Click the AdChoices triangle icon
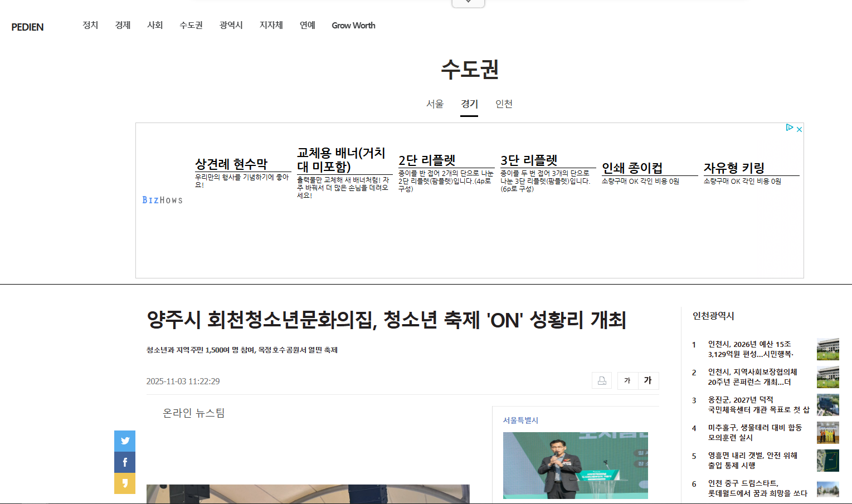Viewport: 852px width, 504px height. [x=789, y=128]
